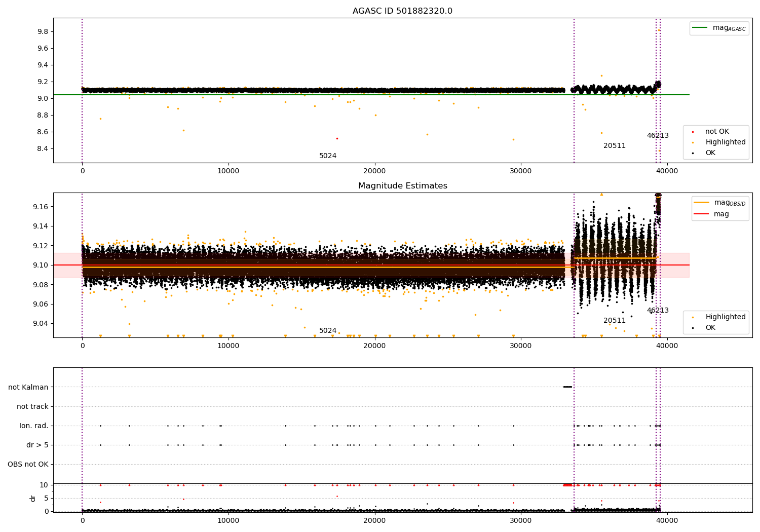Click the 9.16 tick label on middle plot
This screenshot has height=532, width=760.
click(41, 207)
